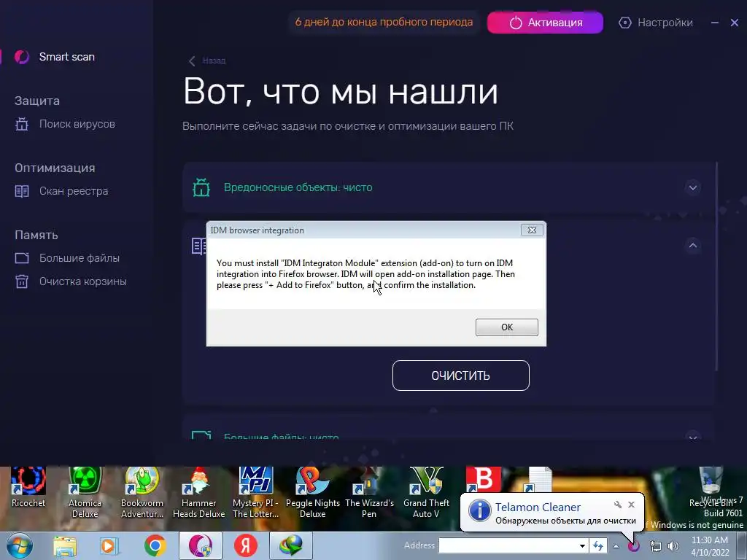This screenshot has width=747, height=560.
Task: Click the wrench icon in the notification balloon
Action: [617, 505]
